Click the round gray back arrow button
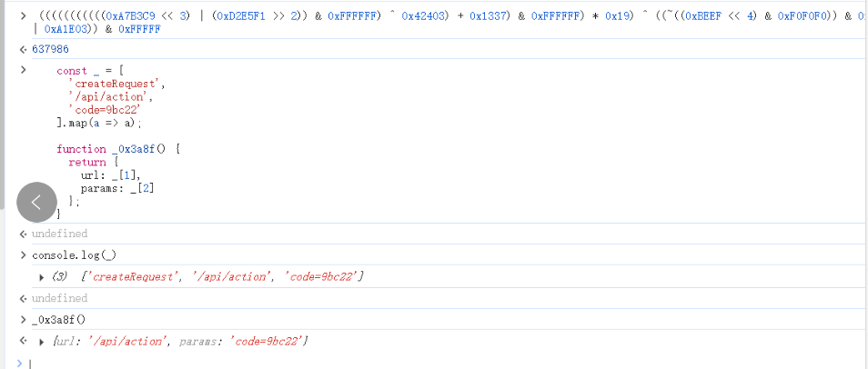 tap(36, 203)
